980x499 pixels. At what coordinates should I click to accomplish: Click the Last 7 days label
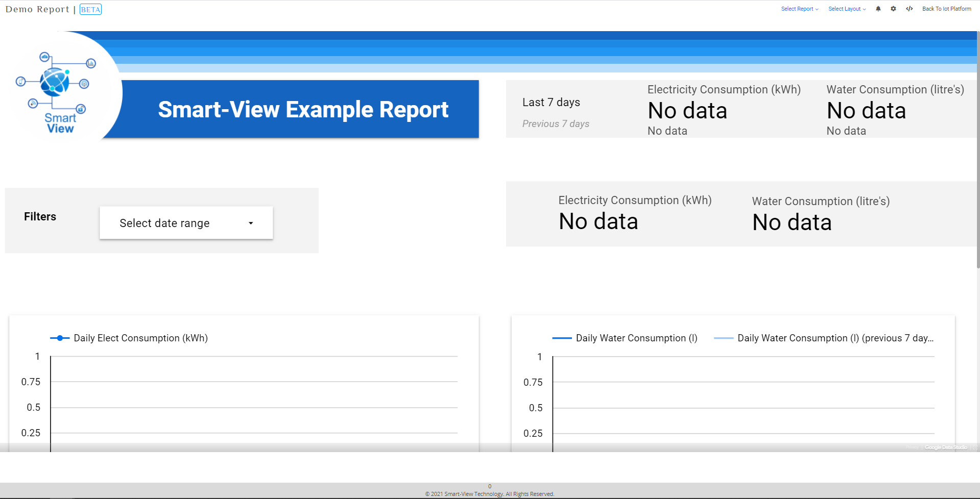(x=551, y=102)
